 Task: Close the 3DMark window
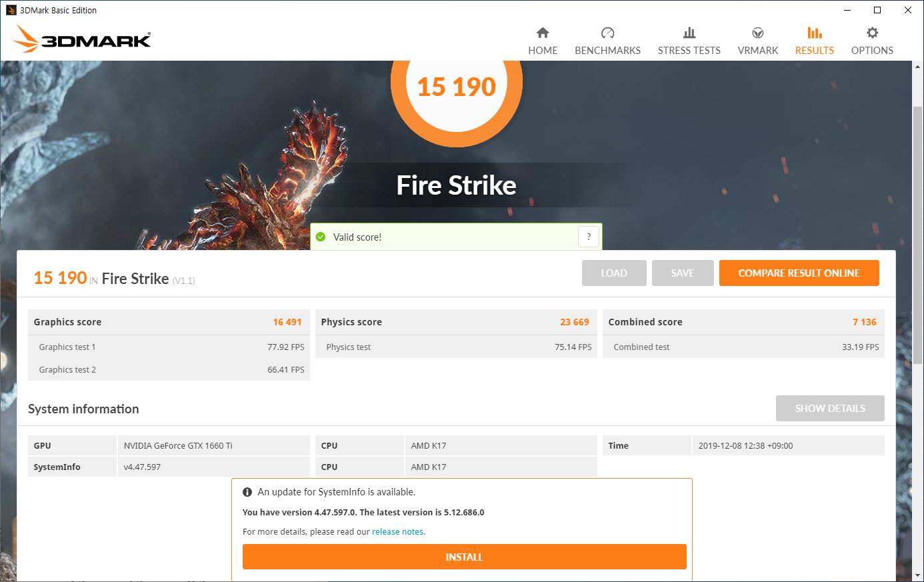[908, 10]
